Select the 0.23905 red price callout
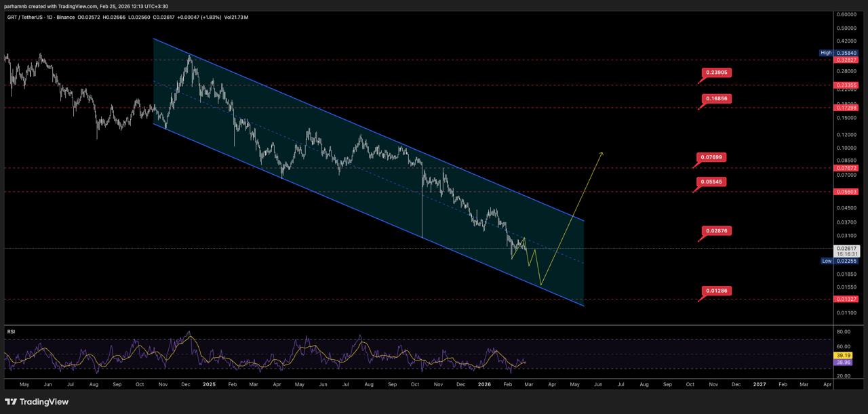This screenshot has height=414, width=868. coord(717,73)
